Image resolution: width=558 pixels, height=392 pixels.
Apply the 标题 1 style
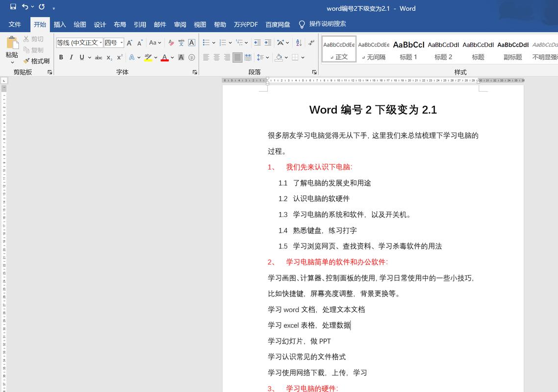pos(408,49)
